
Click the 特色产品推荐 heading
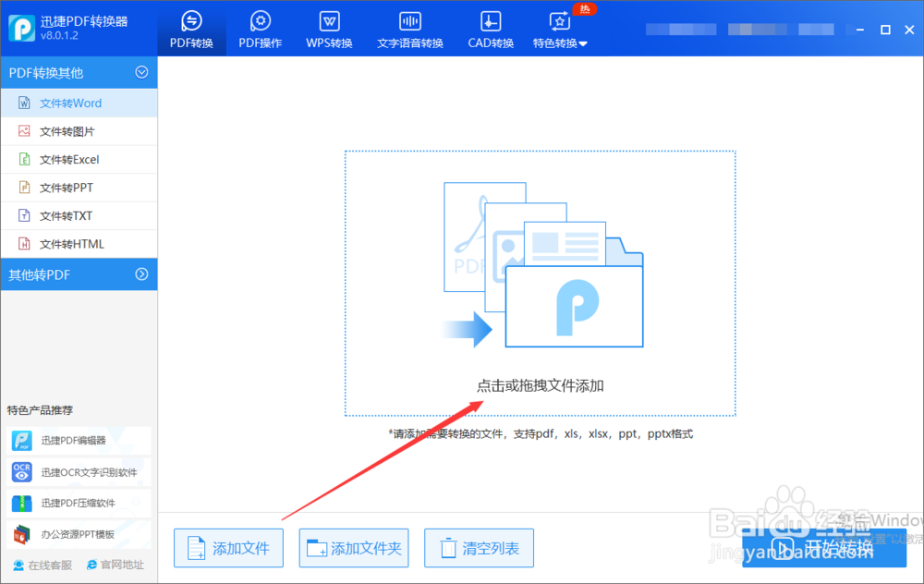pos(40,410)
